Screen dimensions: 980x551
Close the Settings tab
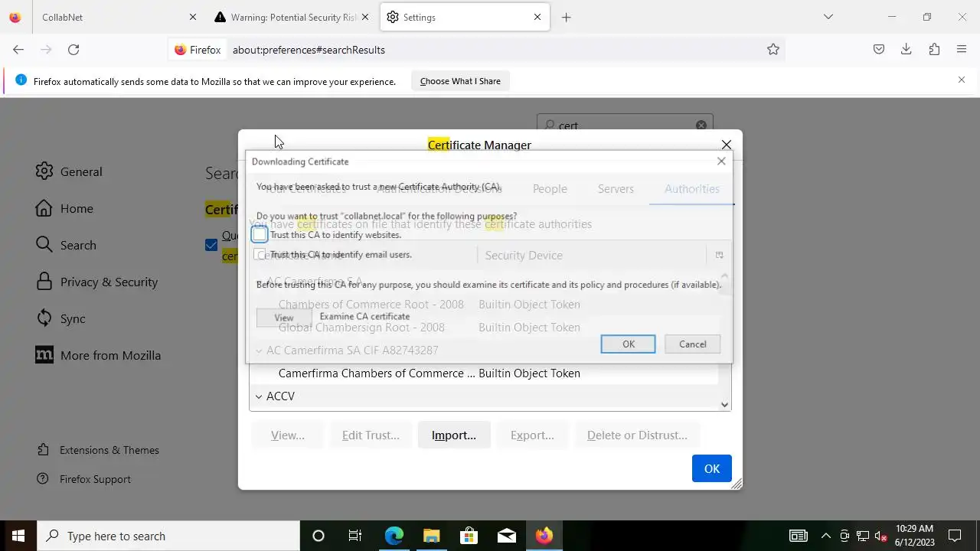click(x=537, y=17)
